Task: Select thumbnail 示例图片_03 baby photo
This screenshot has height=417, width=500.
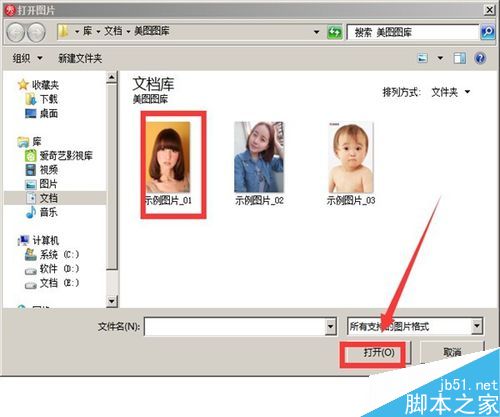Action: click(x=351, y=163)
